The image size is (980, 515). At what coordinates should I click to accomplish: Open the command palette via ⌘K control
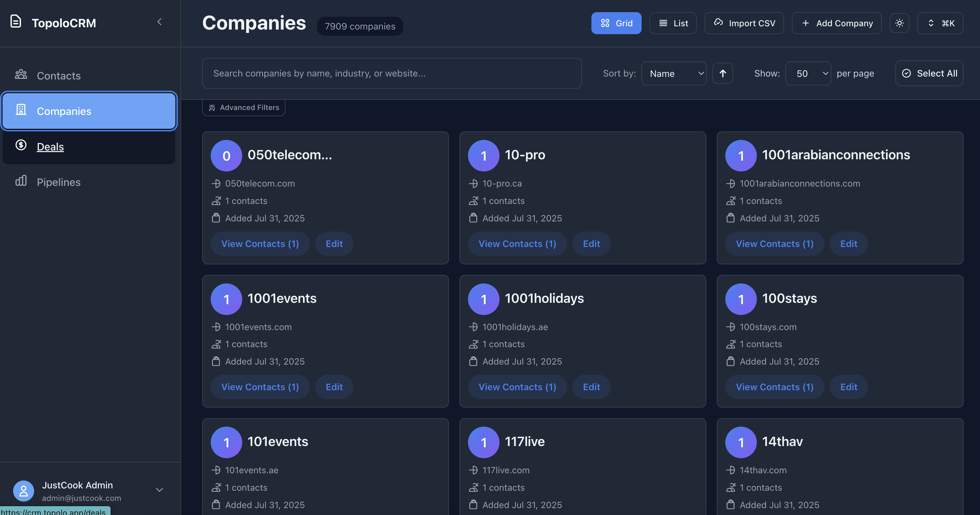(940, 23)
